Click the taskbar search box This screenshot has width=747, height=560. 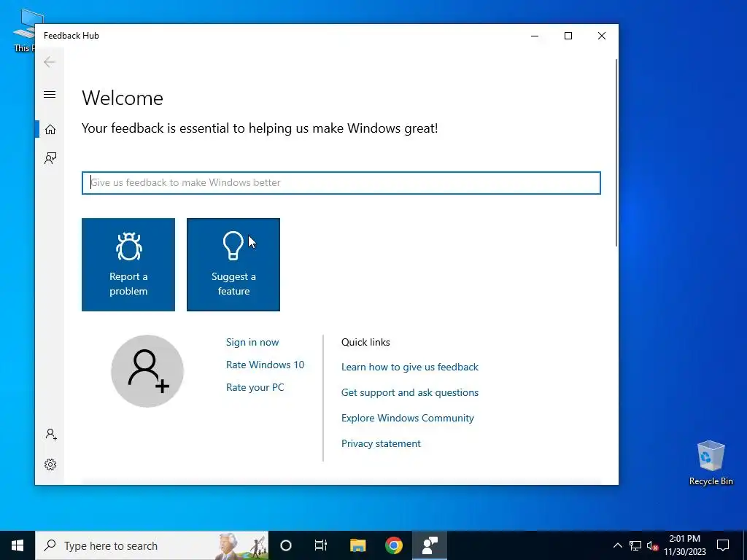152,545
